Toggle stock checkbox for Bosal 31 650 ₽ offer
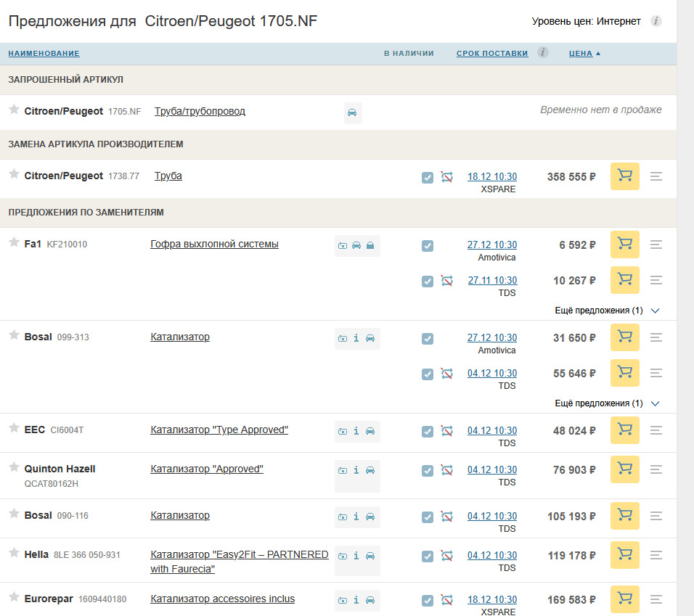The height and width of the screenshot is (616, 694). (x=428, y=339)
